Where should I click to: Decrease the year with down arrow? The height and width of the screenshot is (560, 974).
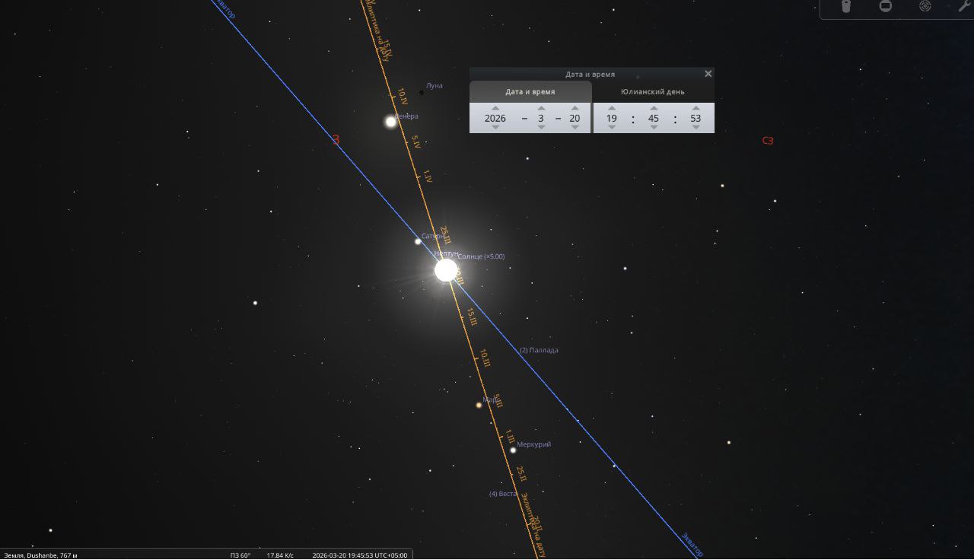pyautogui.click(x=495, y=128)
